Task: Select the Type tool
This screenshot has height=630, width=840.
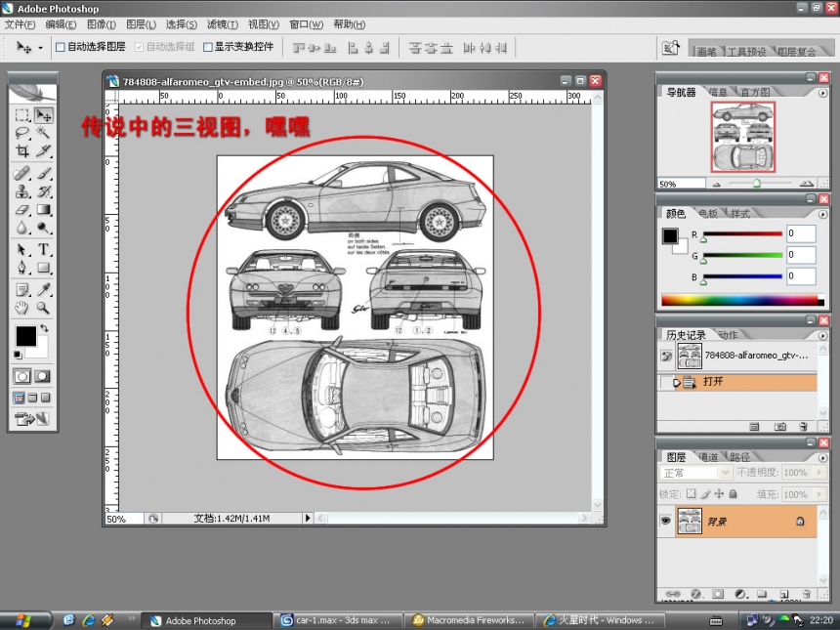Action: 43,250
